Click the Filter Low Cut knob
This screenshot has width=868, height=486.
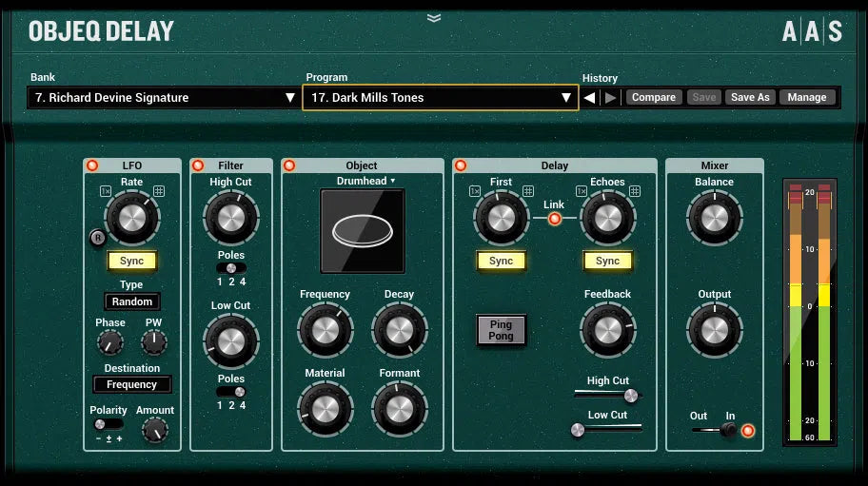coord(231,341)
